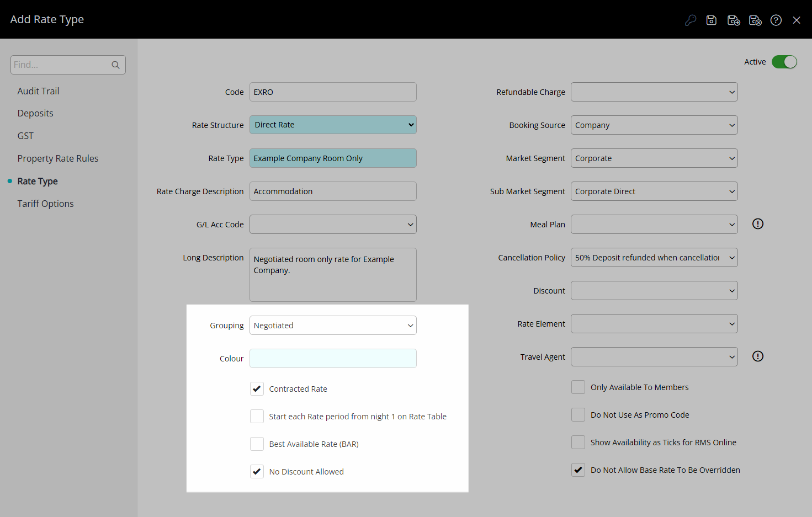Enable Show Availability as Ticks for RMS Online
The height and width of the screenshot is (517, 812).
click(x=578, y=443)
